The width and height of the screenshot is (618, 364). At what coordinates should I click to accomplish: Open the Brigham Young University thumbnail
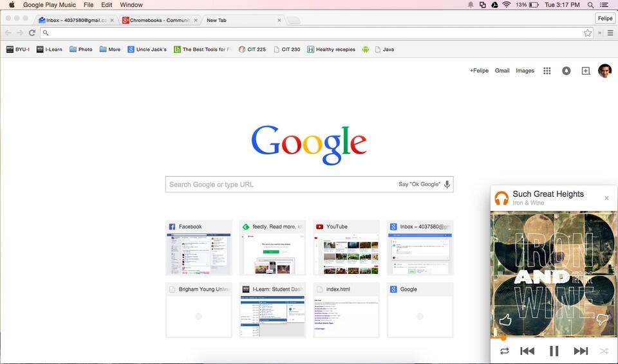click(x=199, y=310)
